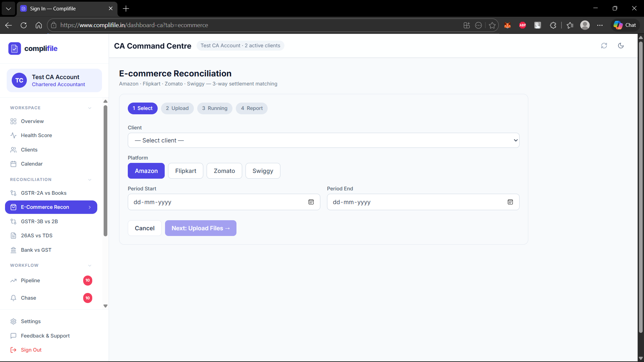Click browser reload icon
The height and width of the screenshot is (362, 644).
pos(23,25)
